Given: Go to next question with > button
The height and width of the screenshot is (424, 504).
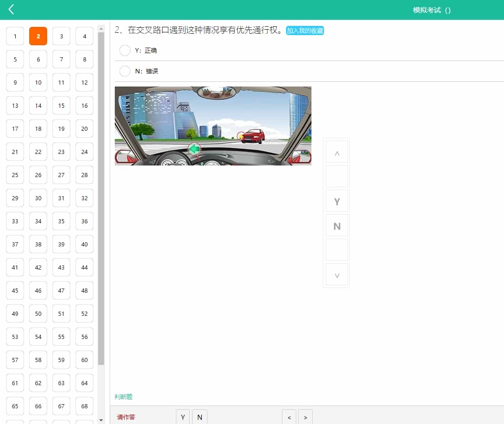Looking at the screenshot, I should [305, 417].
